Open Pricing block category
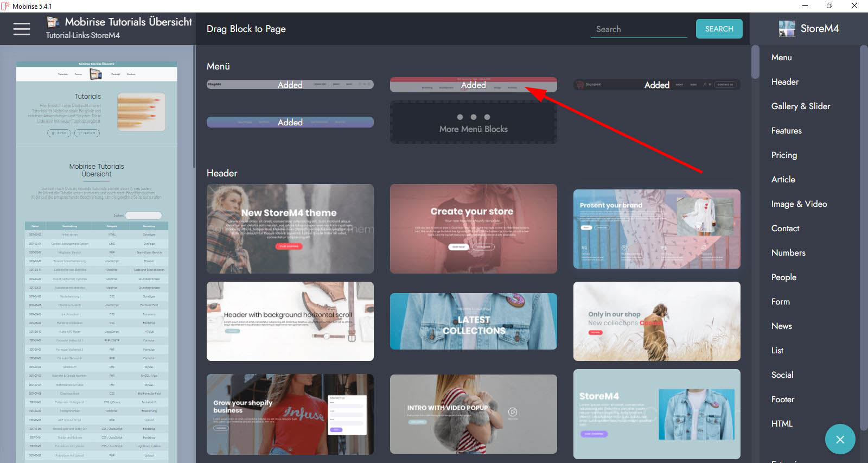Viewport: 868px width, 463px height. click(784, 155)
